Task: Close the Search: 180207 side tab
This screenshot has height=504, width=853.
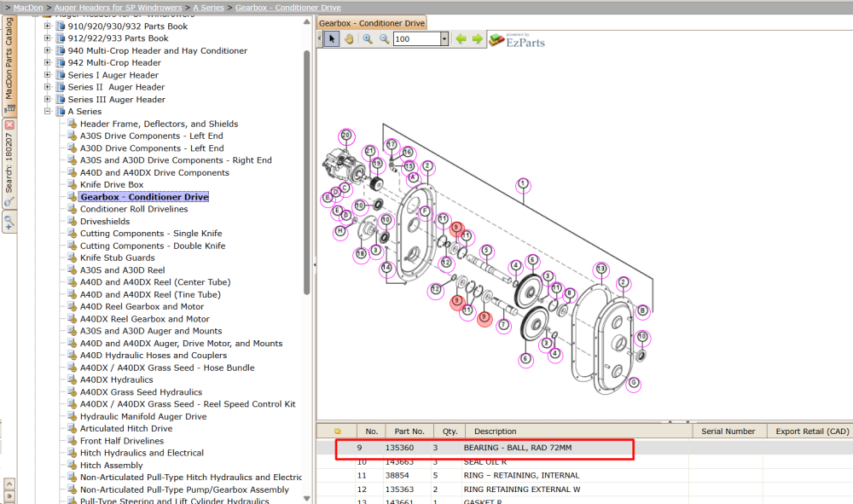Action: coord(9,125)
